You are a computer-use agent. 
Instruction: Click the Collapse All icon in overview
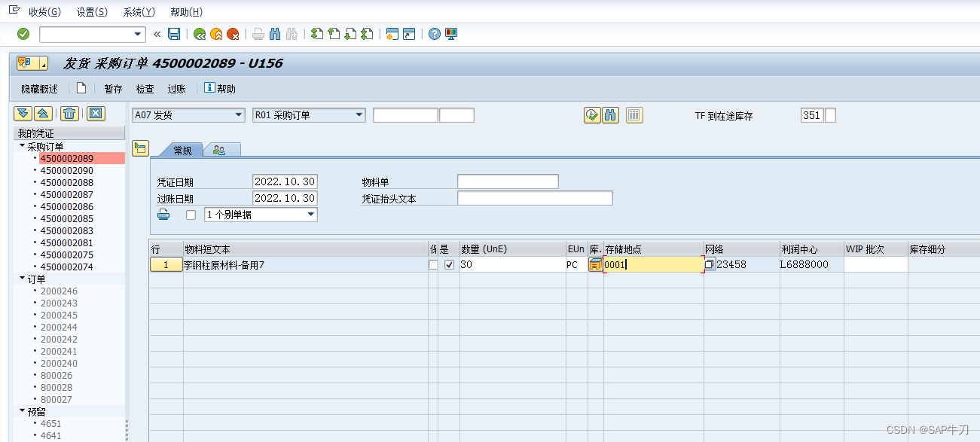[44, 113]
